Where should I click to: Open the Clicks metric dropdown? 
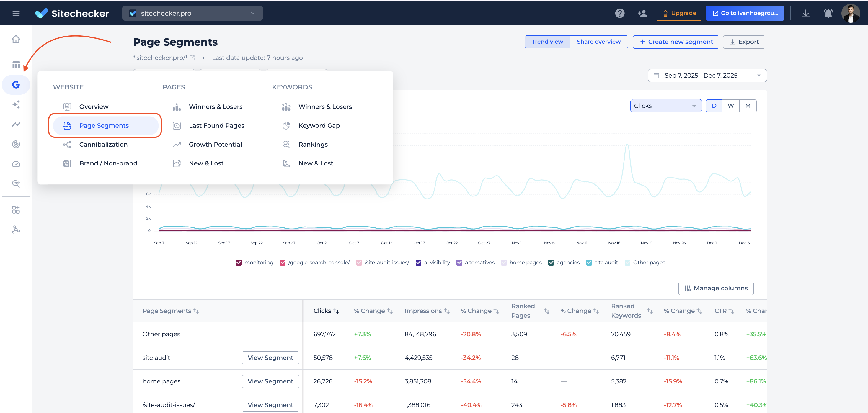pos(665,106)
